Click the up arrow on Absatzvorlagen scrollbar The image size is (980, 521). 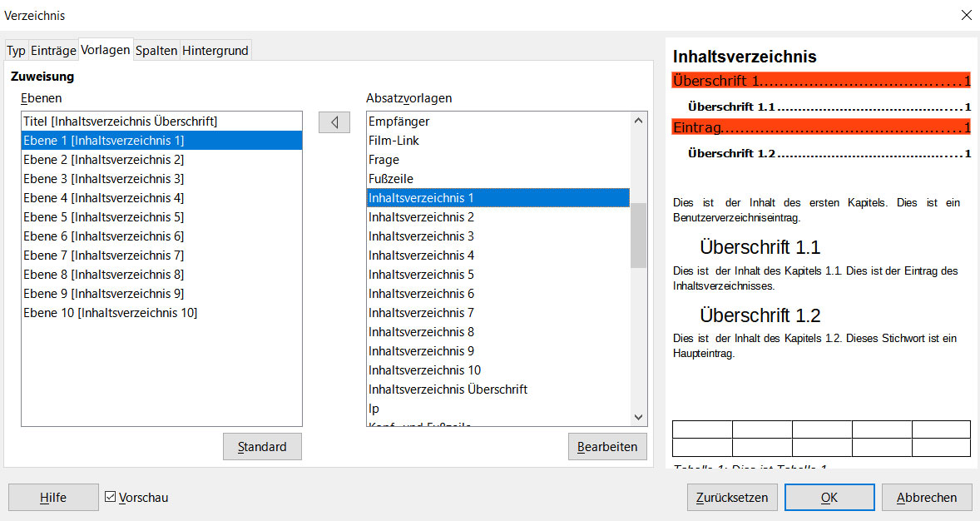point(638,119)
